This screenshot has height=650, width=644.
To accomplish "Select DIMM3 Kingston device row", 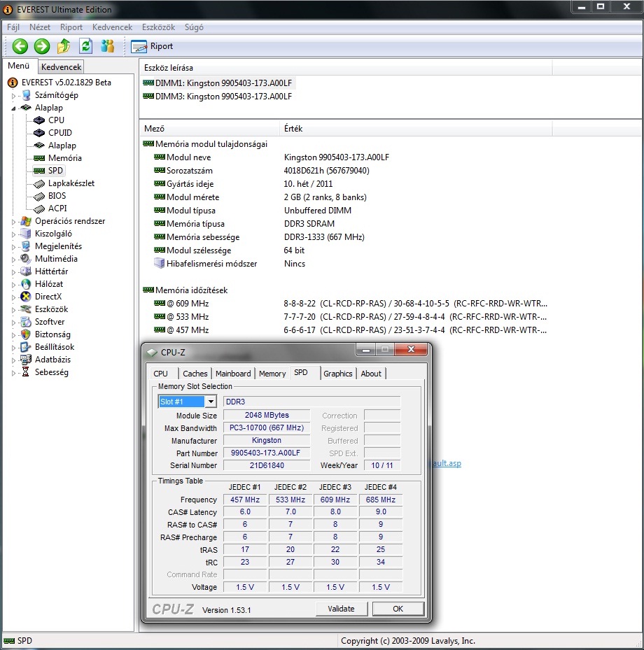I will (218, 96).
